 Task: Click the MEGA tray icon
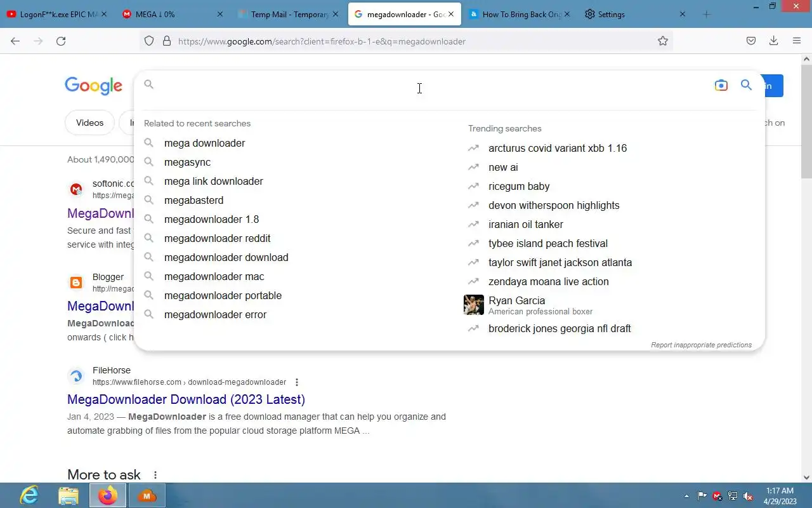coord(717,496)
